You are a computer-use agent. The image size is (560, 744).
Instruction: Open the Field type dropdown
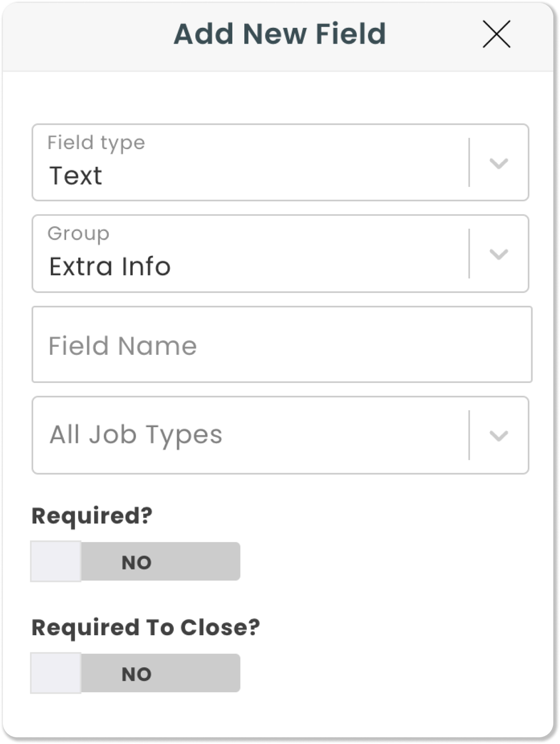pos(280,163)
